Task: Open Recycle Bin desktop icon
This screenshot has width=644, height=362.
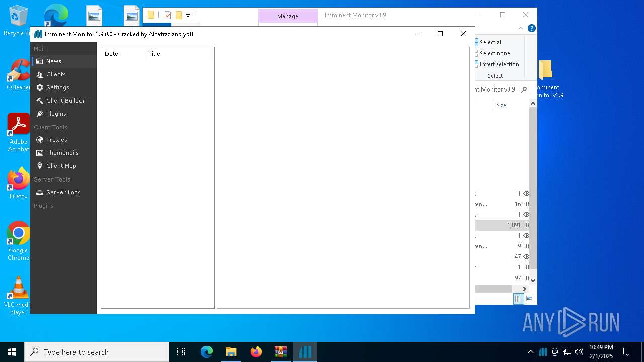Action: (18, 21)
